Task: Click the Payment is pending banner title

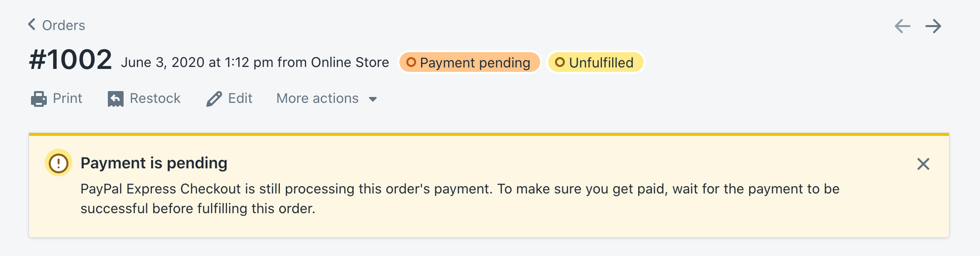Action: (154, 163)
